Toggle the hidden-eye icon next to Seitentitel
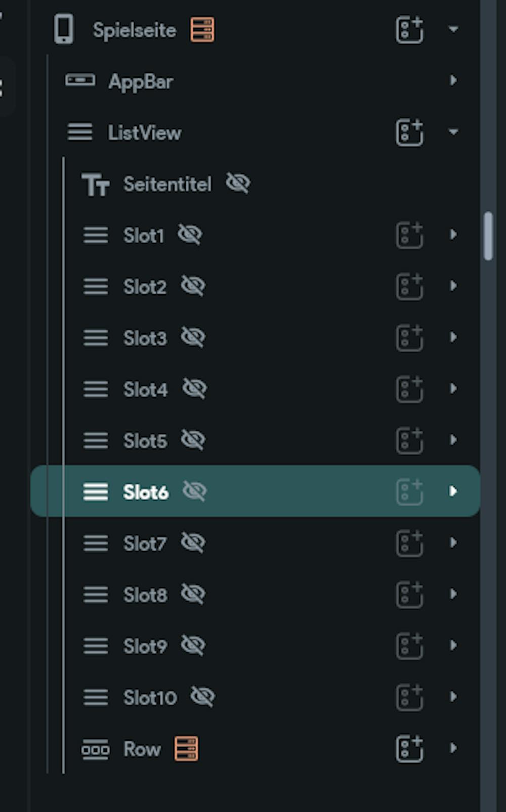The image size is (506, 812). point(238,183)
